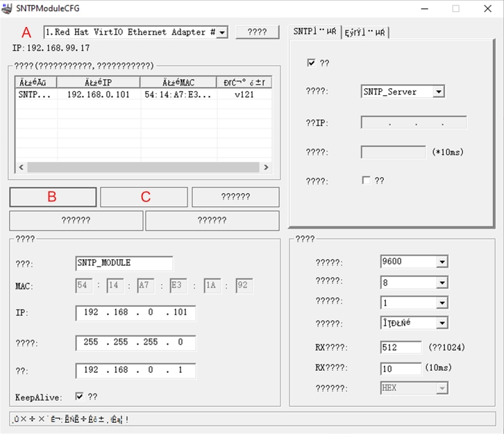Open the data bits dropdown showing 8
This screenshot has width=504, height=434.
pos(442,283)
